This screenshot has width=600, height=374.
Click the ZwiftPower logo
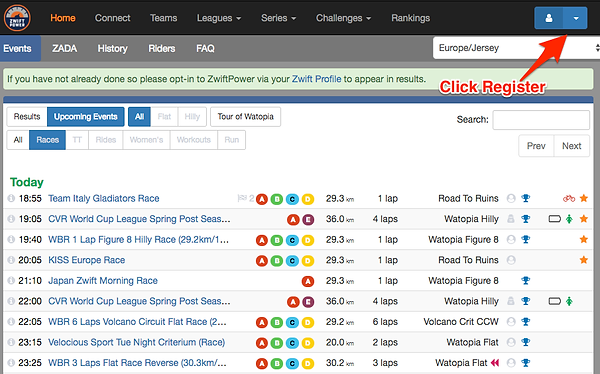17,18
